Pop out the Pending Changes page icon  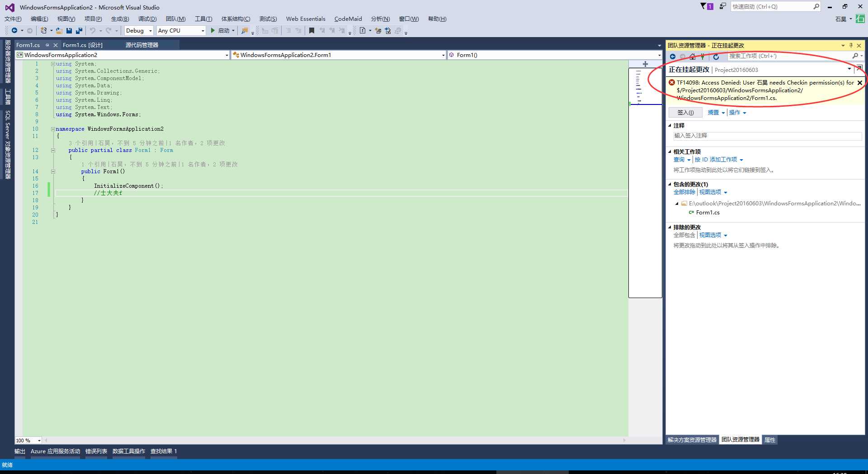tap(859, 68)
